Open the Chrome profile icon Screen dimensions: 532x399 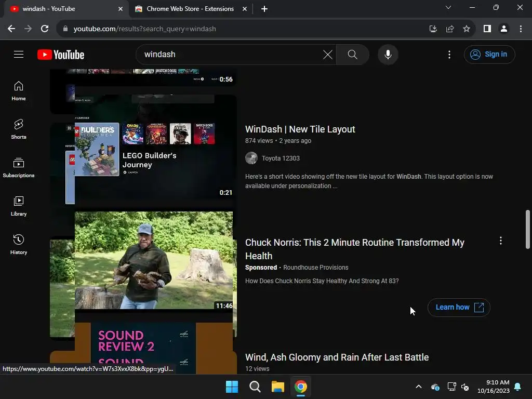(504, 29)
